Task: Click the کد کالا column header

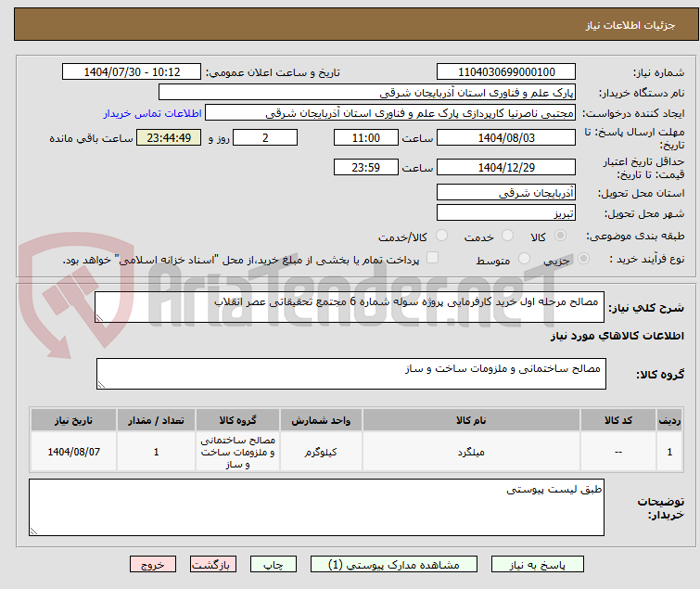Action: pos(617,420)
